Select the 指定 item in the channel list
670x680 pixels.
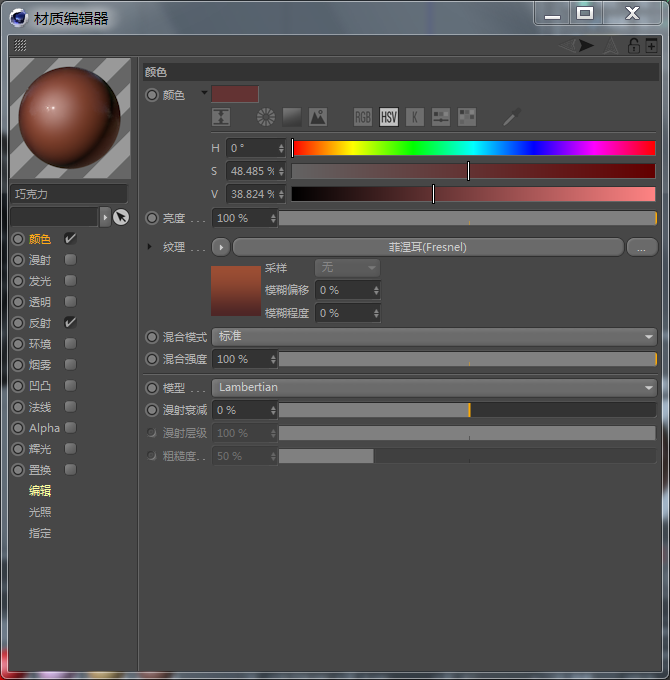tap(40, 533)
